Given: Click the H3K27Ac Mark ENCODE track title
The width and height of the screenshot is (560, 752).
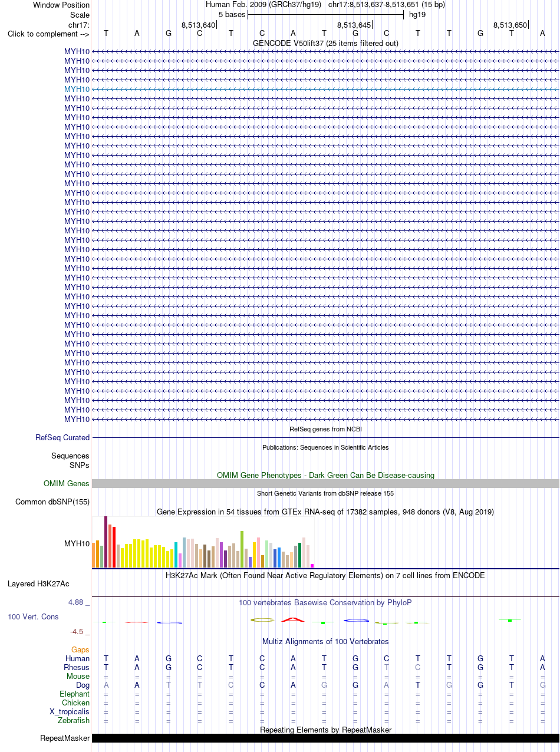Looking at the screenshot, I should (x=325, y=575).
